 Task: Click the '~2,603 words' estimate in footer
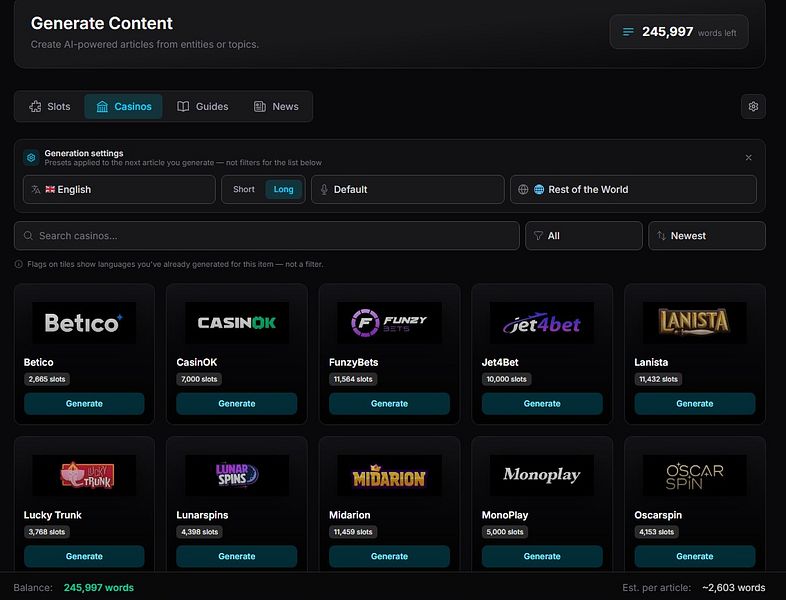pos(734,587)
